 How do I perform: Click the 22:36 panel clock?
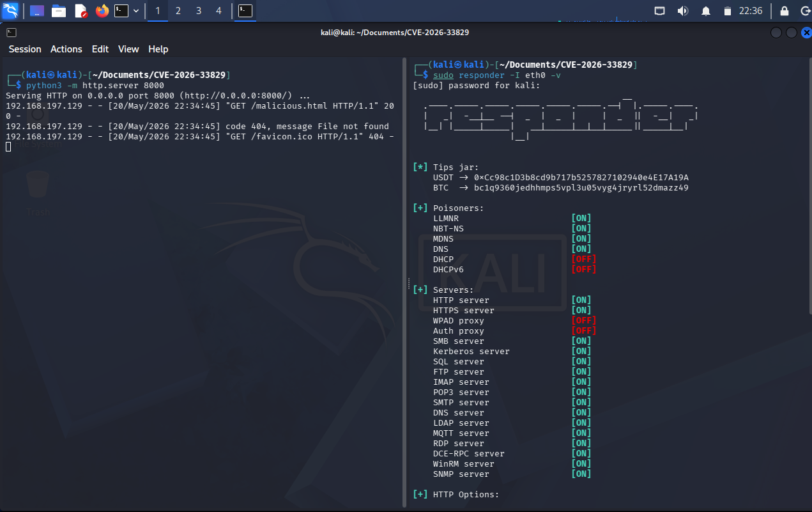(751, 11)
